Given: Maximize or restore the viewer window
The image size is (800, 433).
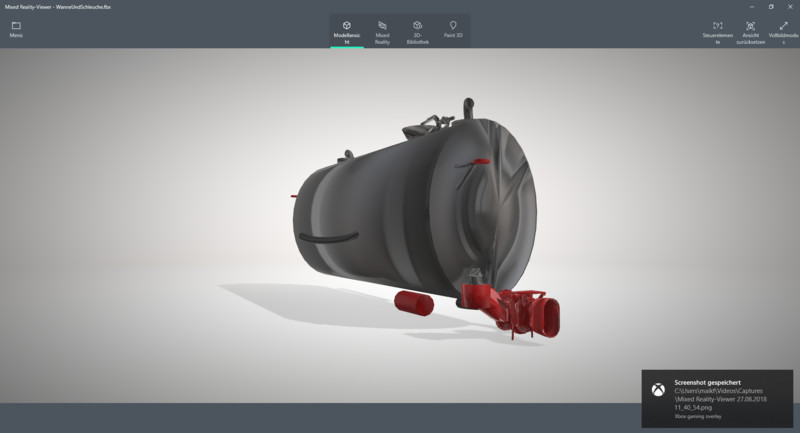Looking at the screenshot, I should [770, 6].
